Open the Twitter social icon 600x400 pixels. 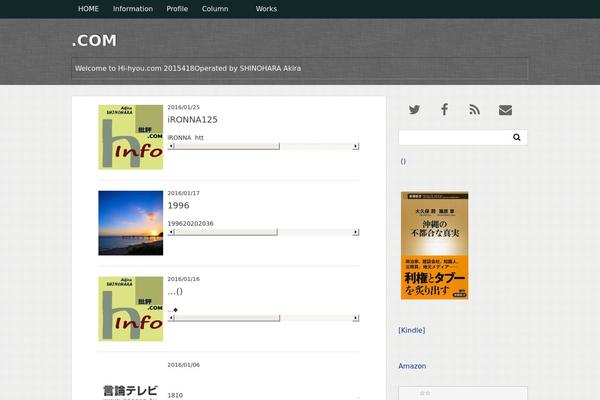click(x=414, y=110)
